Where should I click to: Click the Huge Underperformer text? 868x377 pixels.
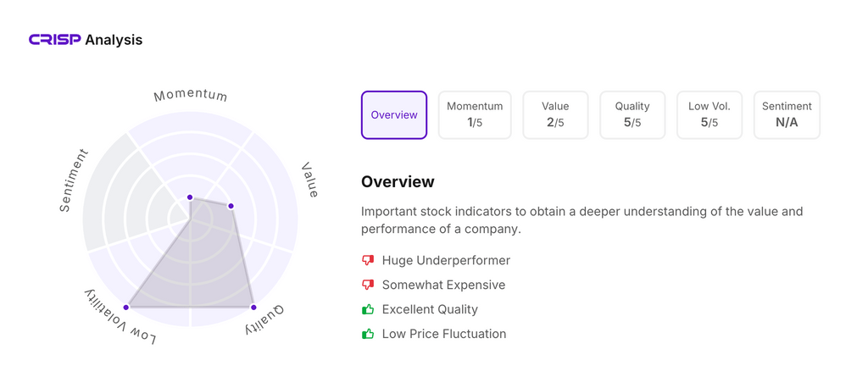[446, 260]
